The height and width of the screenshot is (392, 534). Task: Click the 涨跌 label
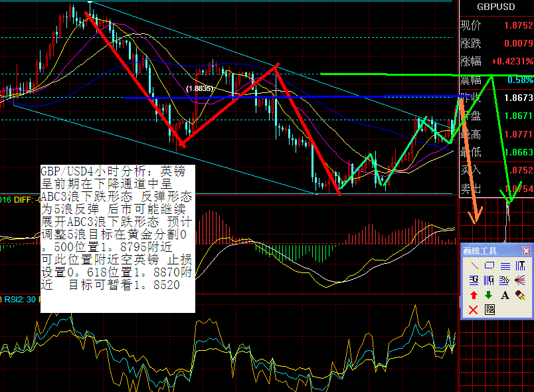(471, 43)
